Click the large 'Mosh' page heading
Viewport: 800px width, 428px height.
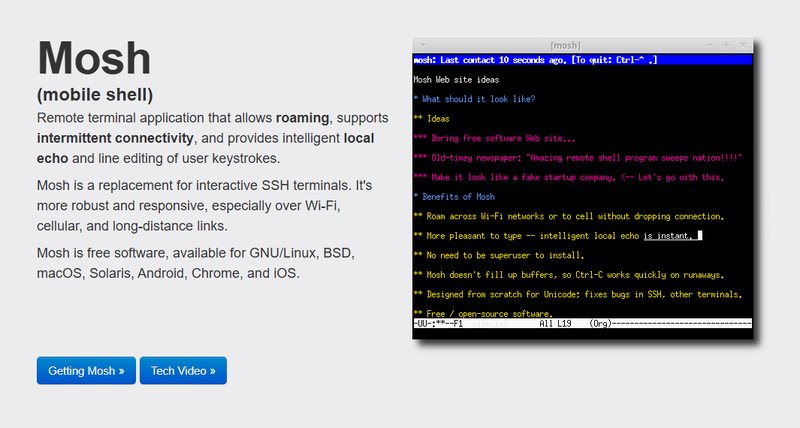[x=94, y=58]
